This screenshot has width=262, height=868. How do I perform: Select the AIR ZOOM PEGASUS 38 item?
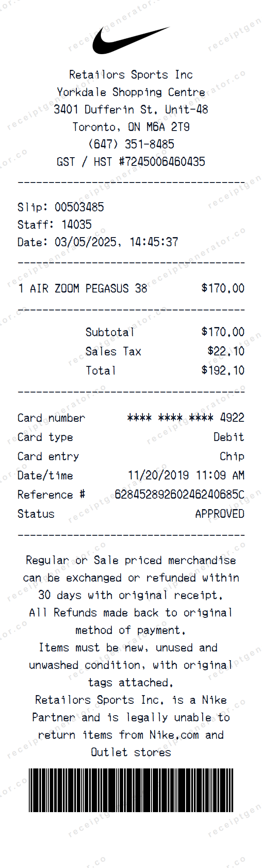88,288
